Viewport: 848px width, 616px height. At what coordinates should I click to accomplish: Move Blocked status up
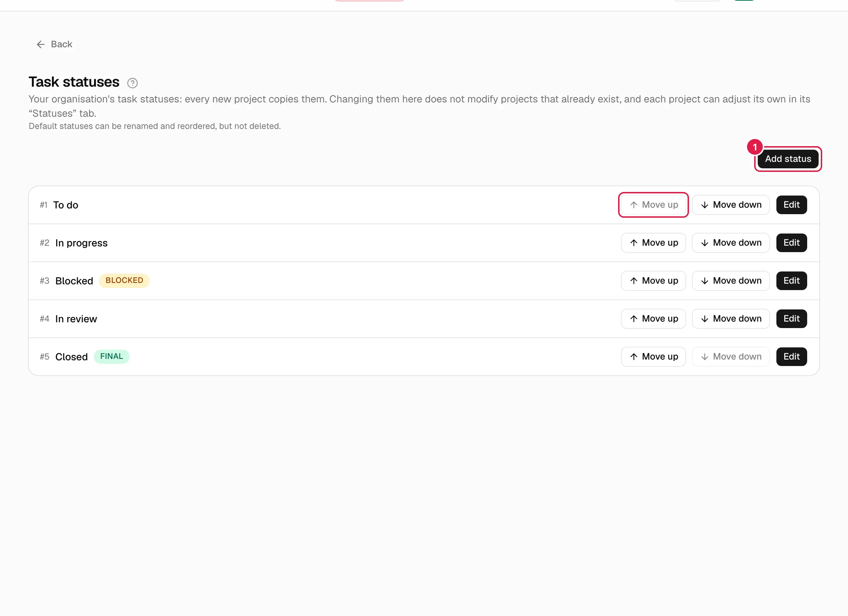pyautogui.click(x=653, y=280)
